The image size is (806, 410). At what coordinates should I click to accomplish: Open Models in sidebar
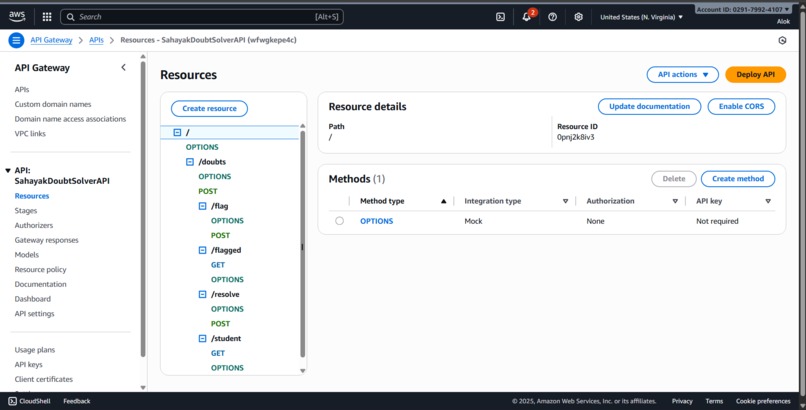(x=27, y=255)
